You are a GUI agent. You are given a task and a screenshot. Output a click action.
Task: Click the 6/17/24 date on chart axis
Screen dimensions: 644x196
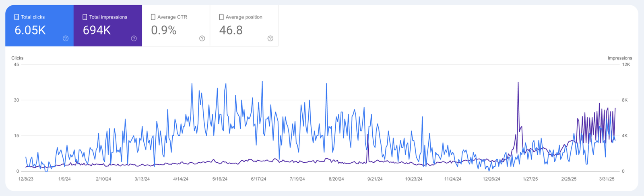click(x=258, y=179)
